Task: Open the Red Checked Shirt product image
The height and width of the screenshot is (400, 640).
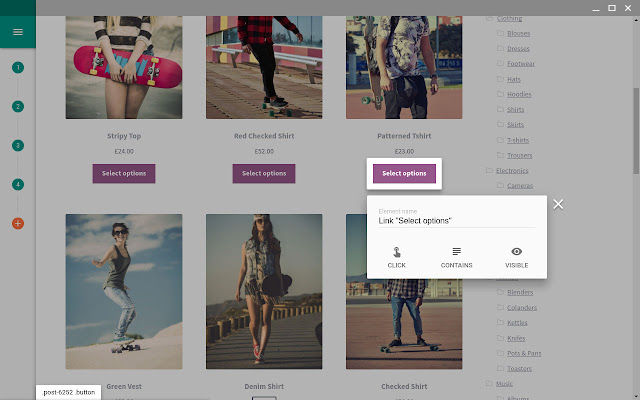Action: pos(264,67)
